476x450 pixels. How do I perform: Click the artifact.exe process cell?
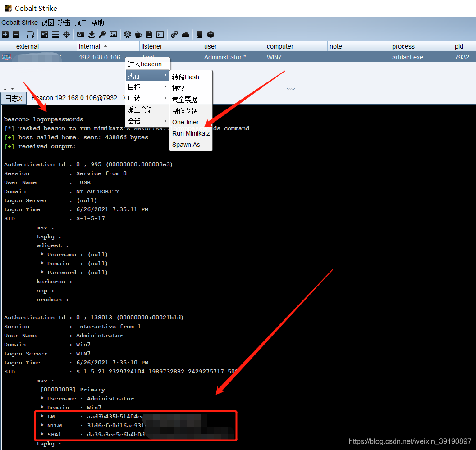click(x=407, y=57)
